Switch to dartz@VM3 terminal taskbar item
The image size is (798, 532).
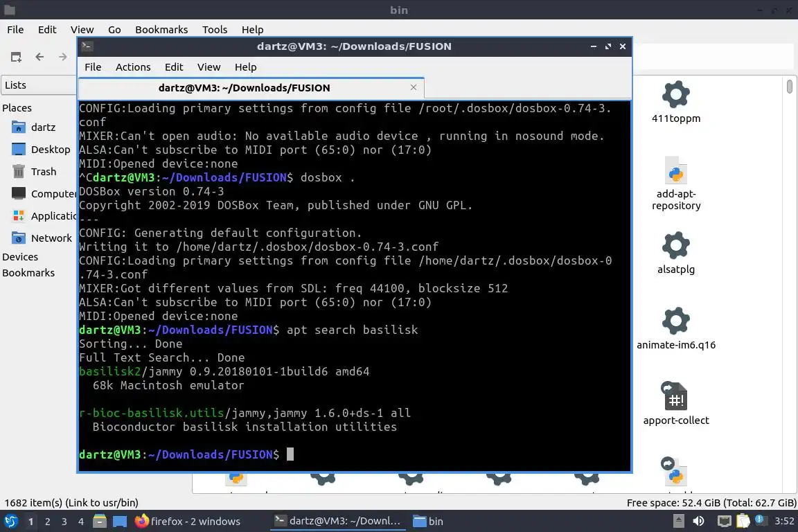[337, 522]
